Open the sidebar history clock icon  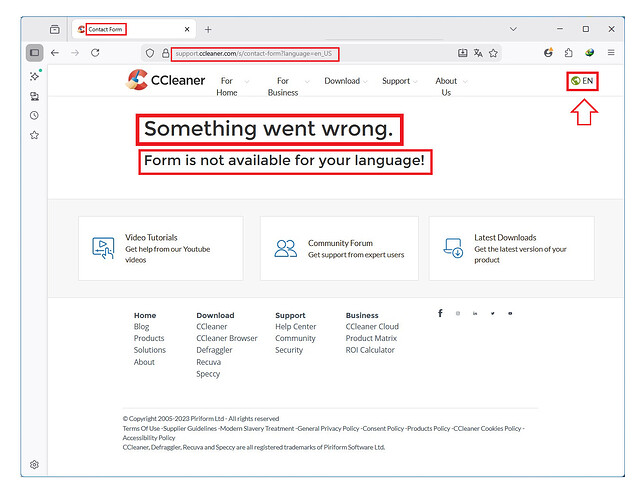(x=34, y=115)
